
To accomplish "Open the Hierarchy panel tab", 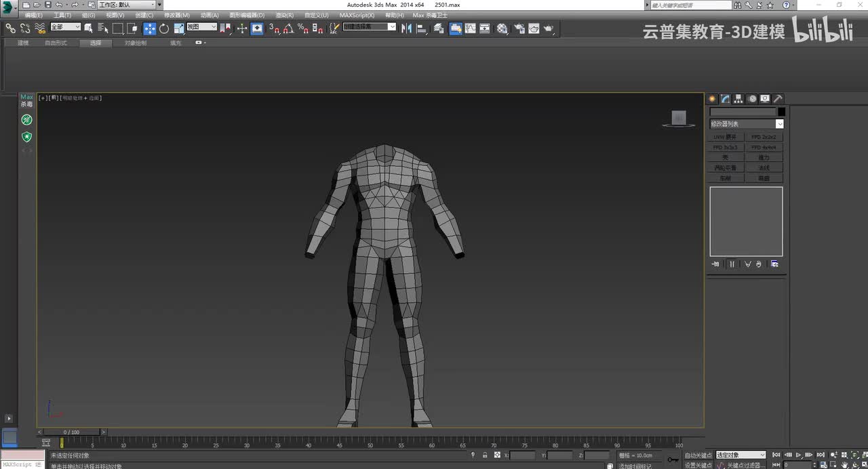I will [x=738, y=99].
